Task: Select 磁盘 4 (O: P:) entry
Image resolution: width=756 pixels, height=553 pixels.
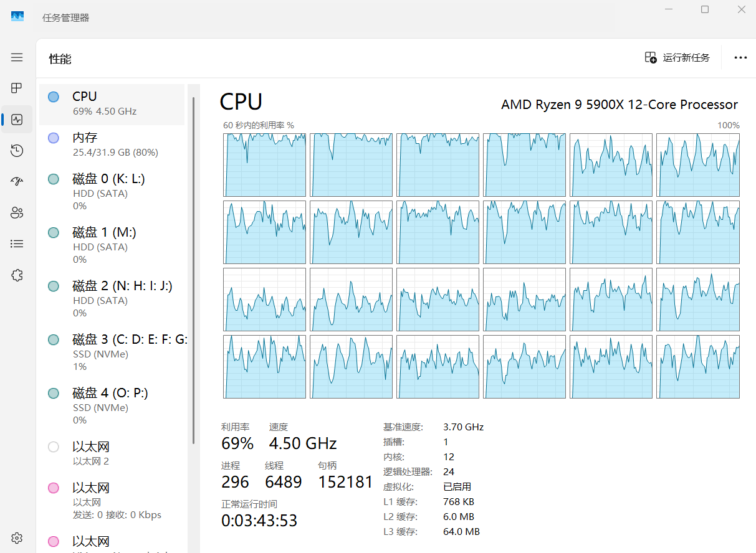Action: coord(112,406)
